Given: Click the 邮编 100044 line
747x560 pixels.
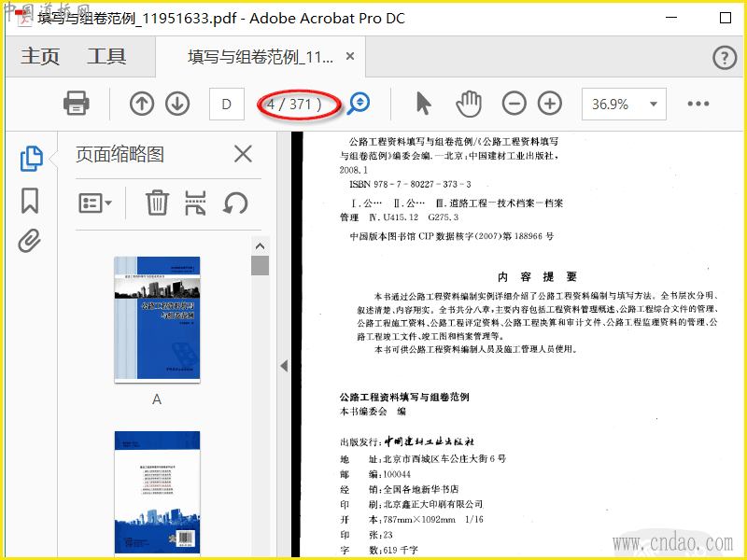Looking at the screenshot, I should pyautogui.click(x=375, y=474).
